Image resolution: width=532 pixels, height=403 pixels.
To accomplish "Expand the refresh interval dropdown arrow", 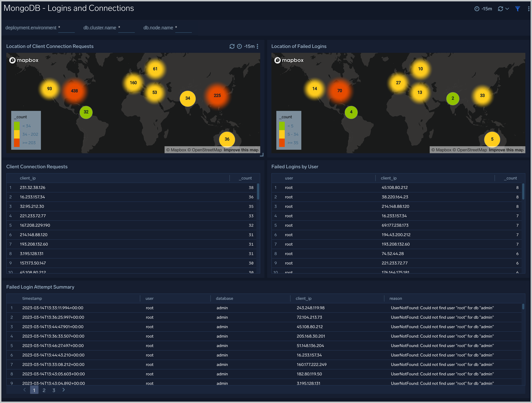I will 507,9.
